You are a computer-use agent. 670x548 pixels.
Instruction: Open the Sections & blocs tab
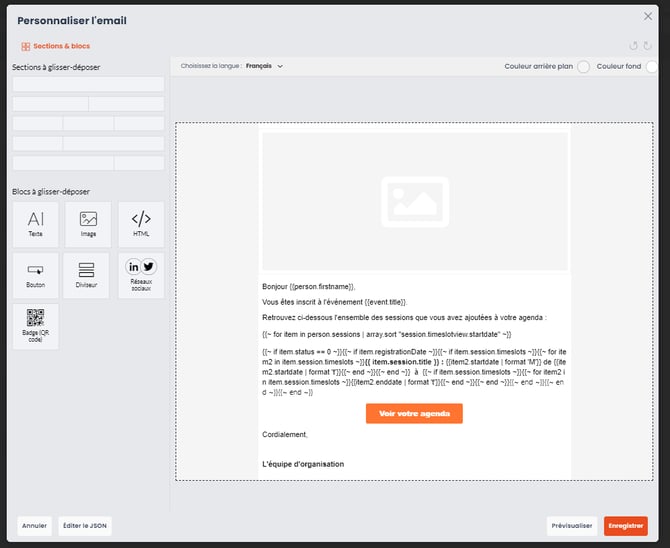pyautogui.click(x=56, y=46)
